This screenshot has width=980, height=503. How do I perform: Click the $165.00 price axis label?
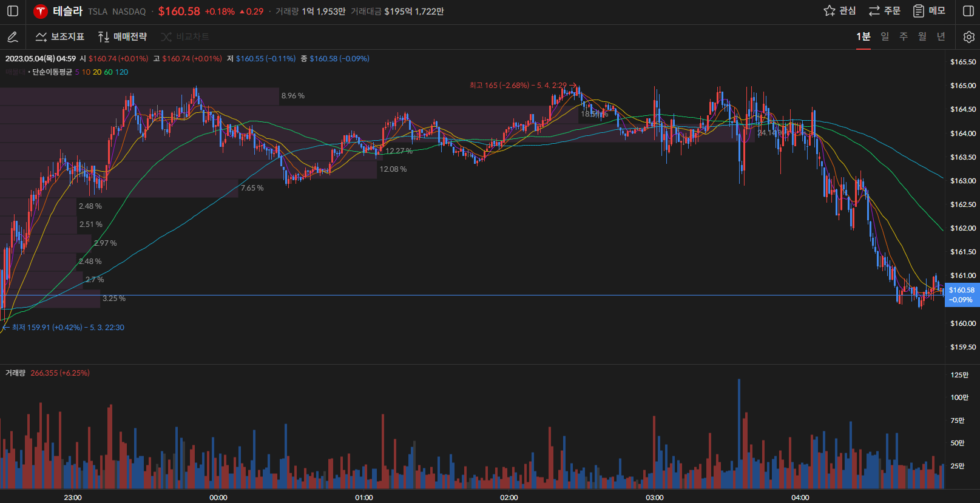(963, 86)
